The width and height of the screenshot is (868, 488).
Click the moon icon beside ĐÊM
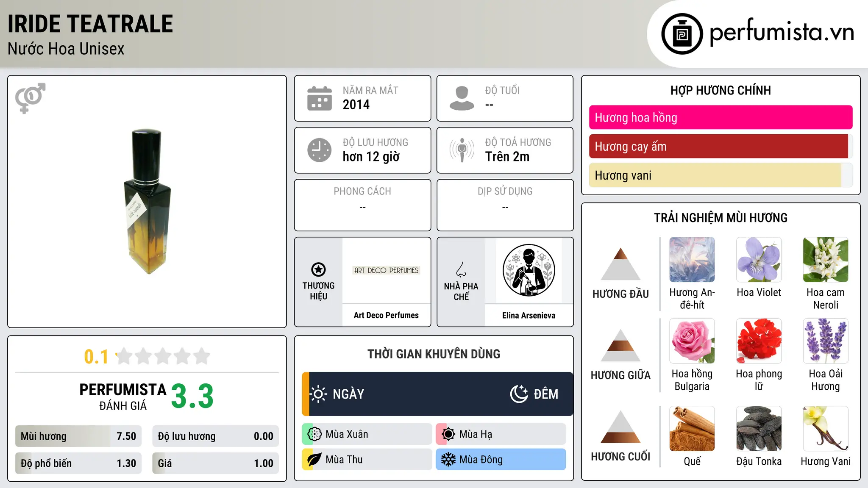(519, 394)
